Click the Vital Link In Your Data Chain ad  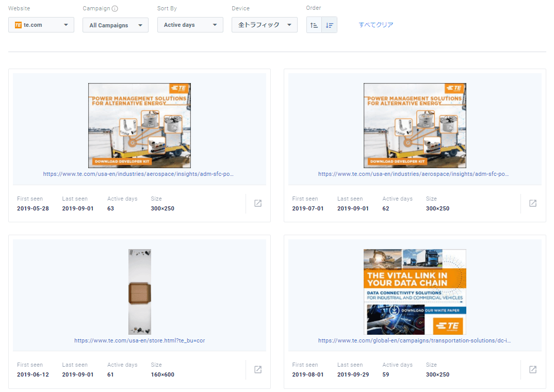tap(415, 291)
